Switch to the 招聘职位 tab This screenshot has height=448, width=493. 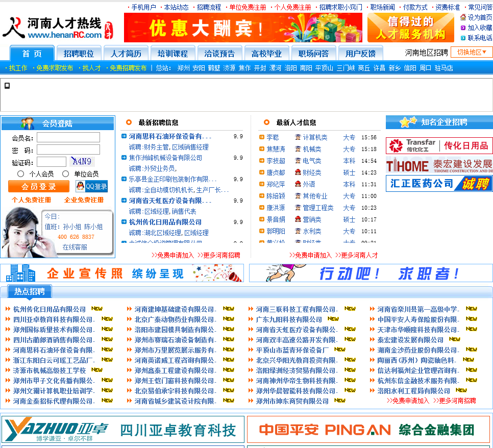point(79,53)
